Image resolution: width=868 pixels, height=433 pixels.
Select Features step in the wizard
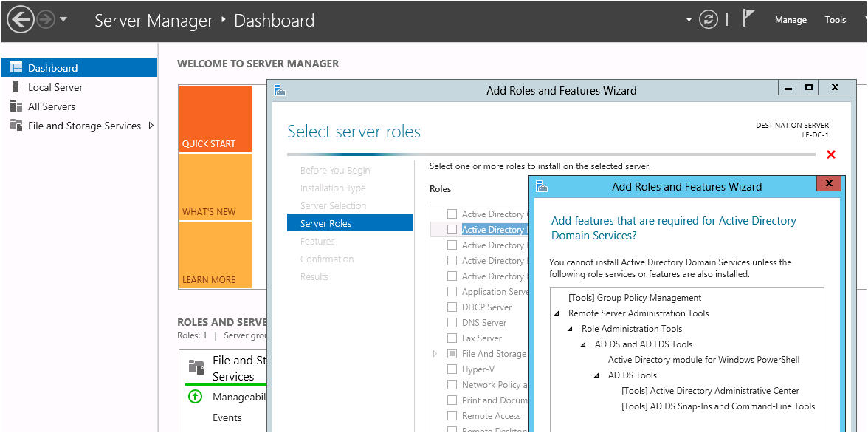317,241
